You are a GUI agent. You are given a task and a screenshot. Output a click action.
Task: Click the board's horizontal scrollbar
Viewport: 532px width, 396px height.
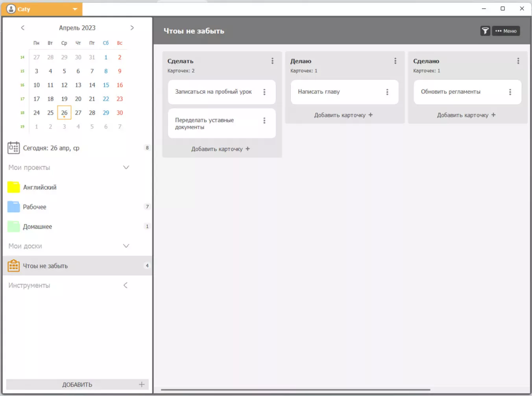click(x=296, y=390)
